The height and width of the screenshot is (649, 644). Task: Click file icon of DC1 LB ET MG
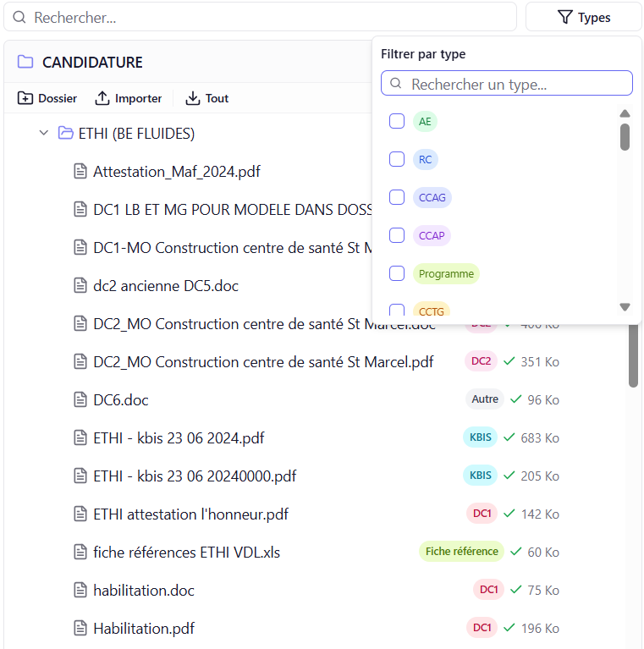80,209
